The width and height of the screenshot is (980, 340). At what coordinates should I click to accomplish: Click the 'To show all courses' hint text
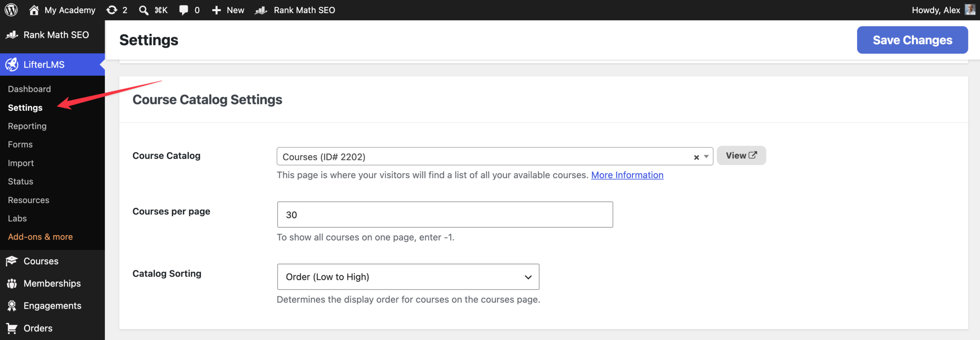[x=365, y=237]
